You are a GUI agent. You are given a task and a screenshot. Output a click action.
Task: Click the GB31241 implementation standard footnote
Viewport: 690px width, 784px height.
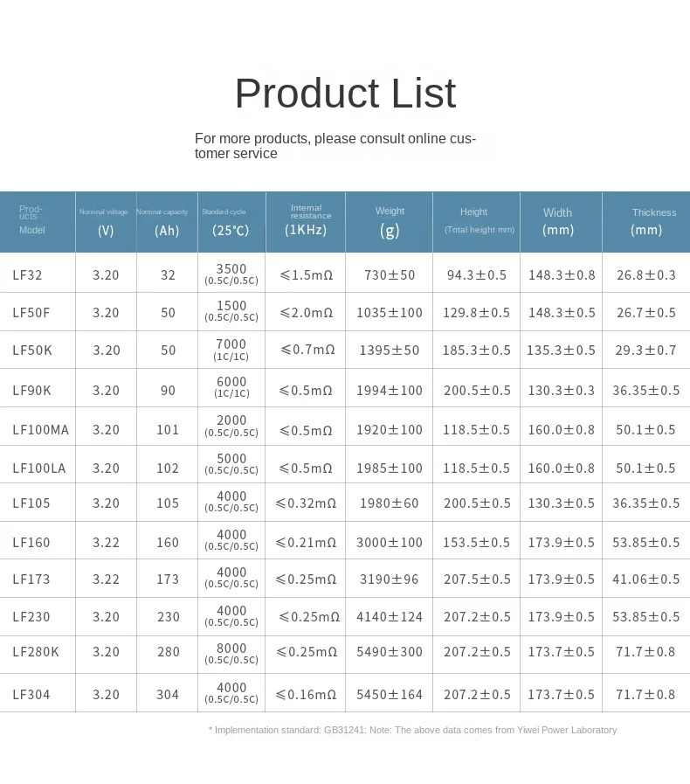412,730
